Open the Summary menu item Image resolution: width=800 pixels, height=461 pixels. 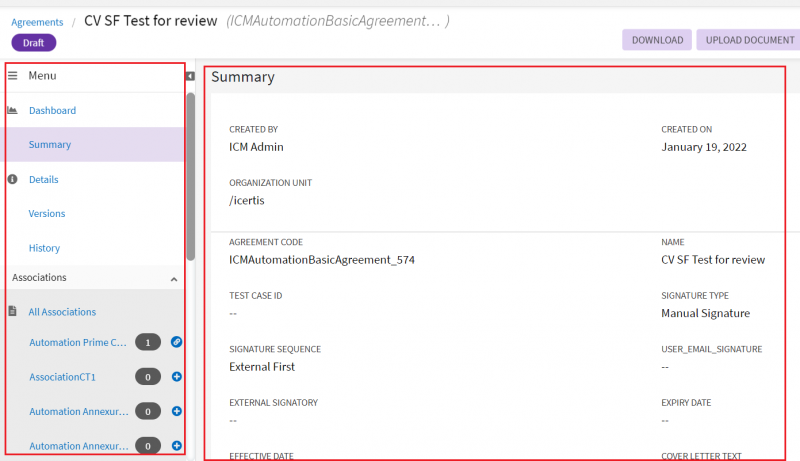(x=50, y=144)
